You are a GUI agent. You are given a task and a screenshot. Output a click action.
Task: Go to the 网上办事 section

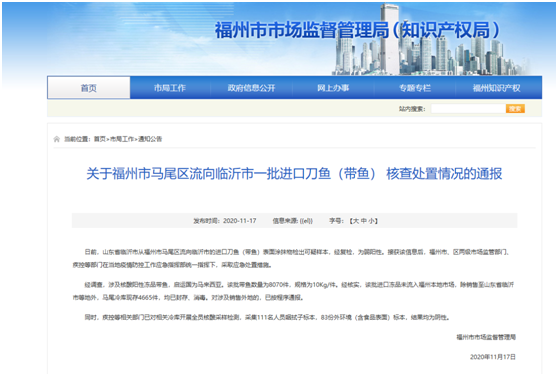[333, 88]
